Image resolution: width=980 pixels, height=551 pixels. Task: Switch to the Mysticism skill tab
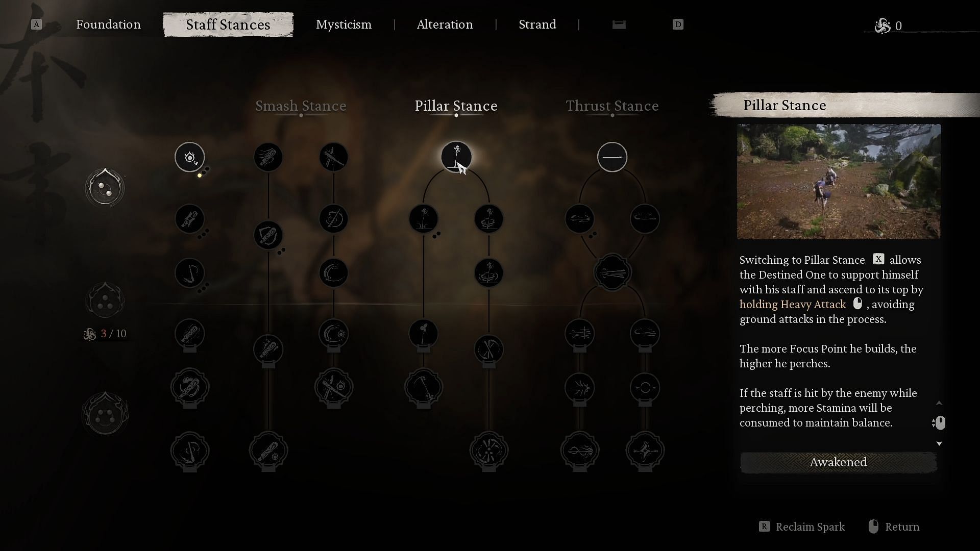(x=344, y=25)
